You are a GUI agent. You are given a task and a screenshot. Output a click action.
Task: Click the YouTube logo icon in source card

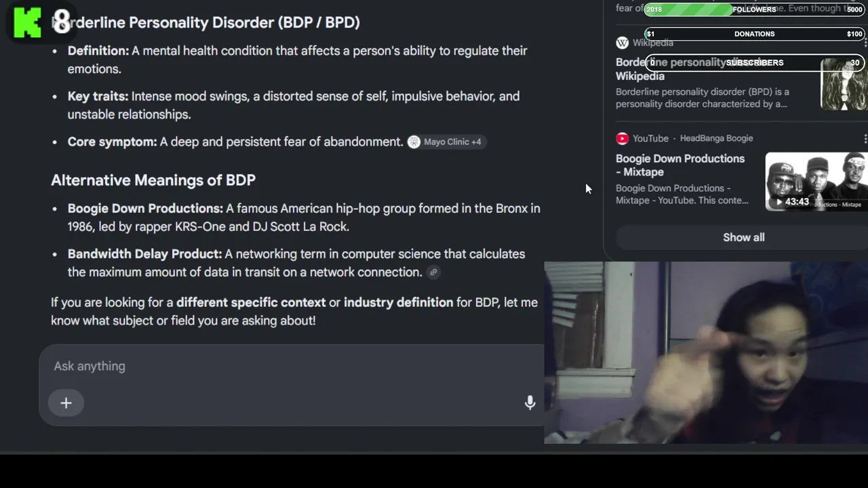coord(622,138)
